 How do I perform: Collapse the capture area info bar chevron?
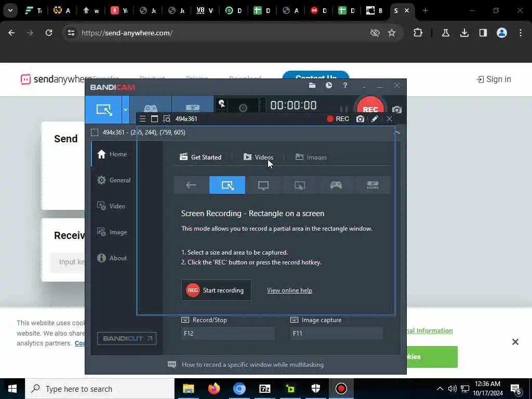pos(397,132)
